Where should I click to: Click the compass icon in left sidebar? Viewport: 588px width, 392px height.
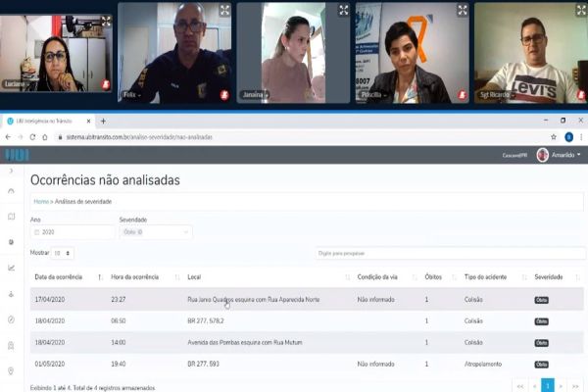point(11,319)
